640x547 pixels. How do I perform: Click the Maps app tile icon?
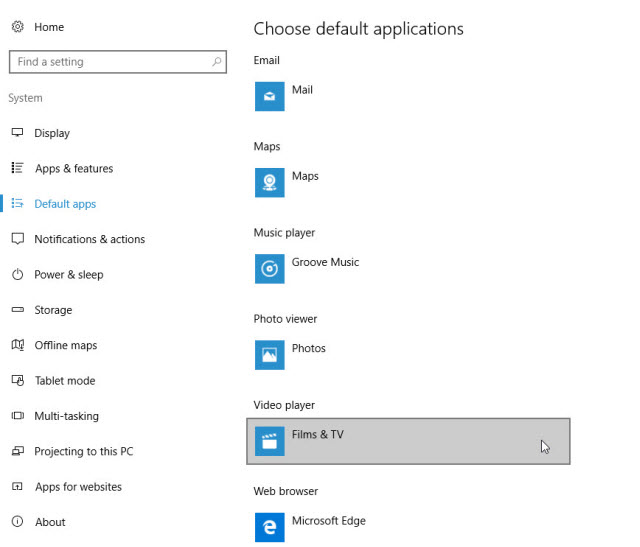[270, 182]
